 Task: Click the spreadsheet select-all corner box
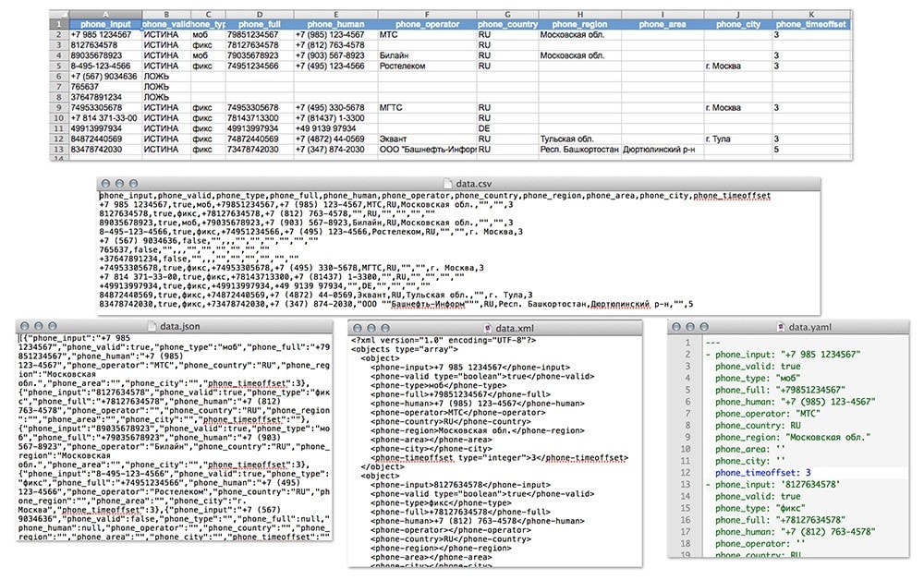tap(58, 14)
